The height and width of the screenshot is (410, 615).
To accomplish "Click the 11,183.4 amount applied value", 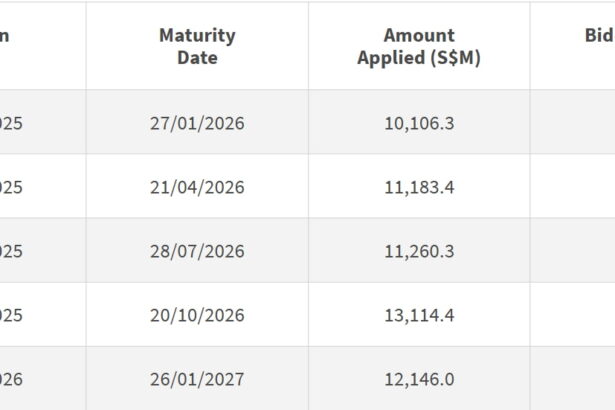I will pos(418,187).
